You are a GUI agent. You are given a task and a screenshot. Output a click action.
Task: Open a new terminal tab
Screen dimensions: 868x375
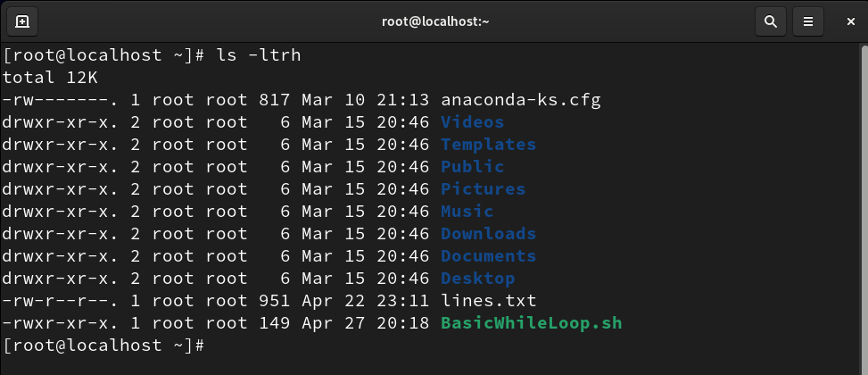click(22, 21)
